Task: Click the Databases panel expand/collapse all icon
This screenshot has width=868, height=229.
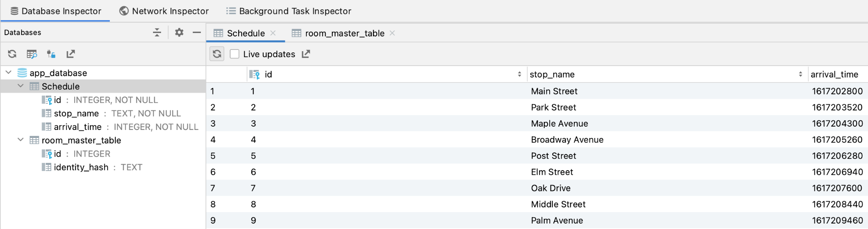Action: click(157, 32)
